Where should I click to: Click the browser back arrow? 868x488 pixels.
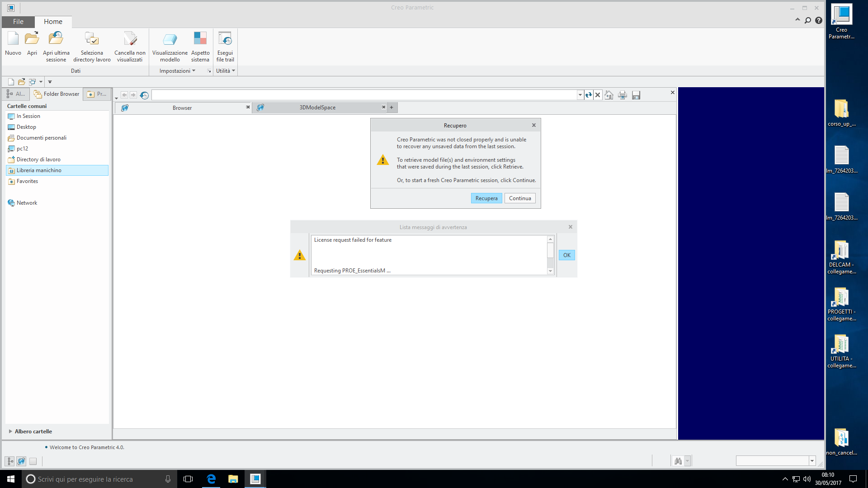[124, 95]
